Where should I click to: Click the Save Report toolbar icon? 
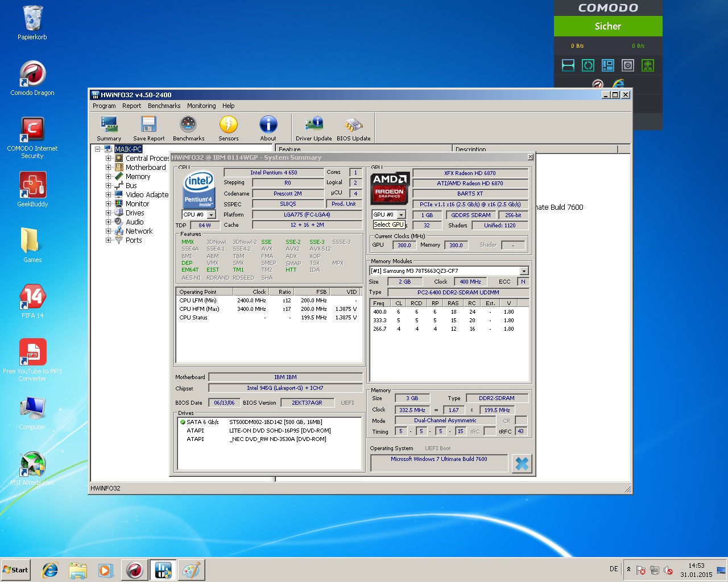click(x=148, y=128)
